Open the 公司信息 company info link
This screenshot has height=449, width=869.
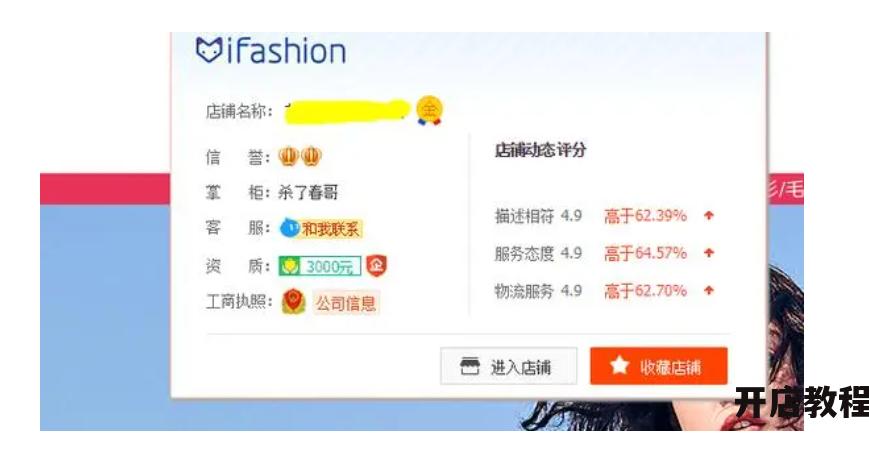[346, 303]
